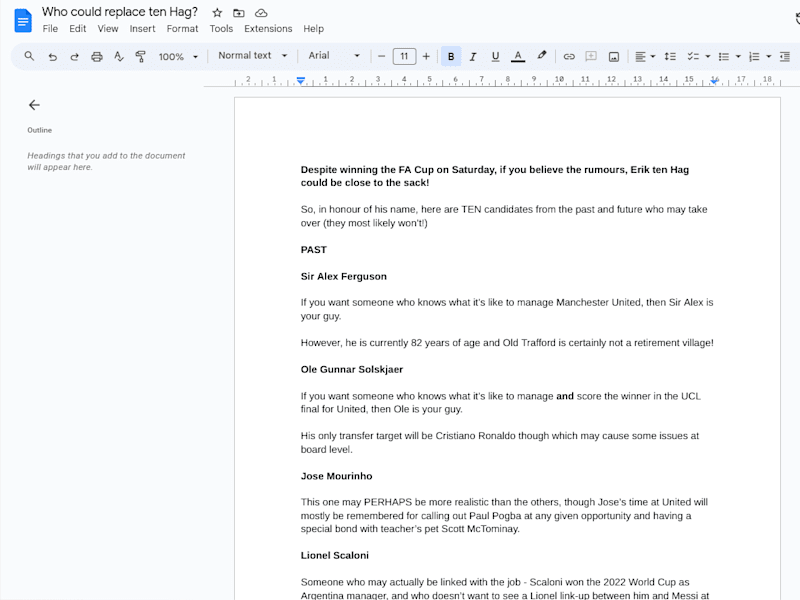Toggle underline formatting
Image resolution: width=800 pixels, height=600 pixels.
[x=495, y=57]
